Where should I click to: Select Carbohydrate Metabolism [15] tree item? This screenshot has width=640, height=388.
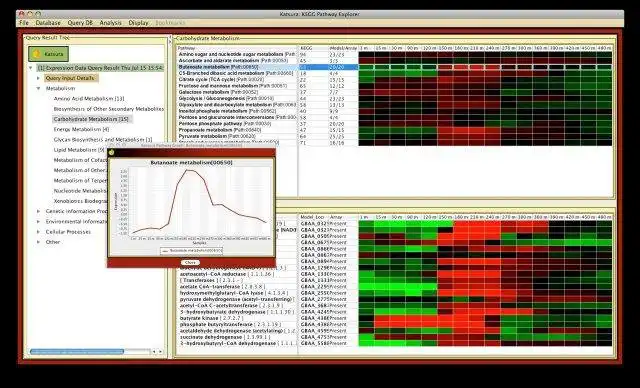[91, 119]
